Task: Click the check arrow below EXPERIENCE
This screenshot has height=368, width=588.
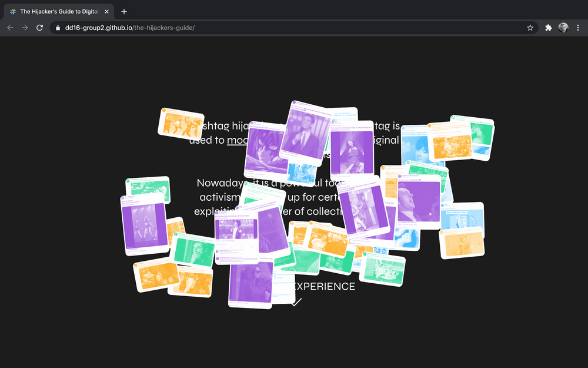Action: coord(296,302)
